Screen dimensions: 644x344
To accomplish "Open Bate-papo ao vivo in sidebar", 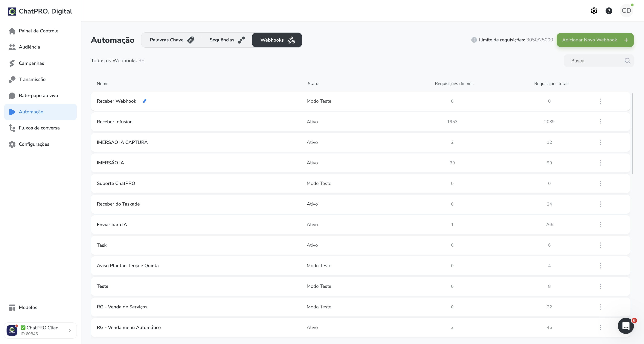I will 40,96.
